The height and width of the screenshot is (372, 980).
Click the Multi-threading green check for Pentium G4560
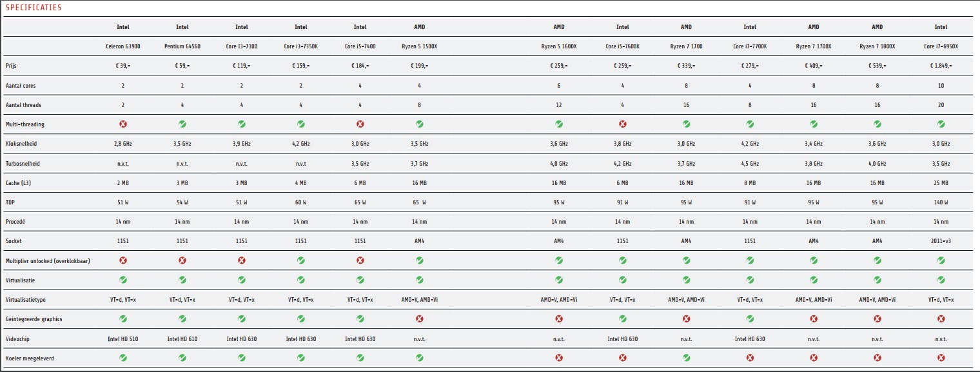[182, 124]
